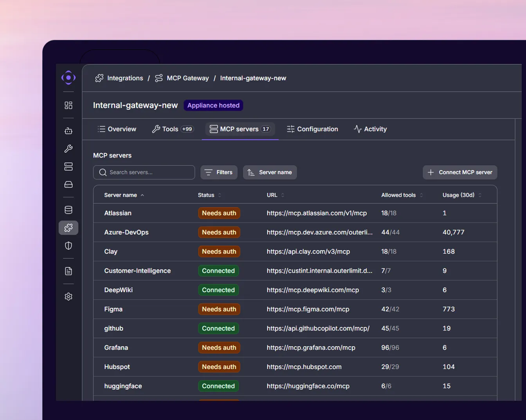Click the puzzle icon in the breadcrumb
The width and height of the screenshot is (526, 420).
pyautogui.click(x=99, y=78)
